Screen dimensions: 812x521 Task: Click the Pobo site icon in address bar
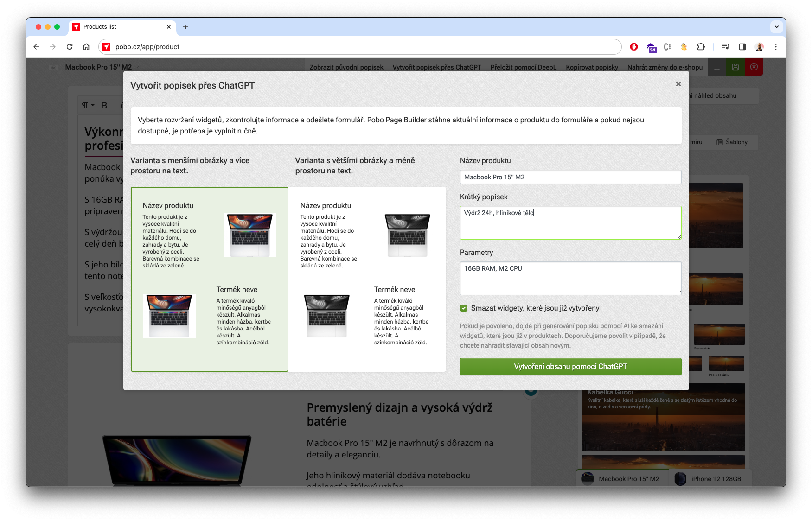[106, 47]
